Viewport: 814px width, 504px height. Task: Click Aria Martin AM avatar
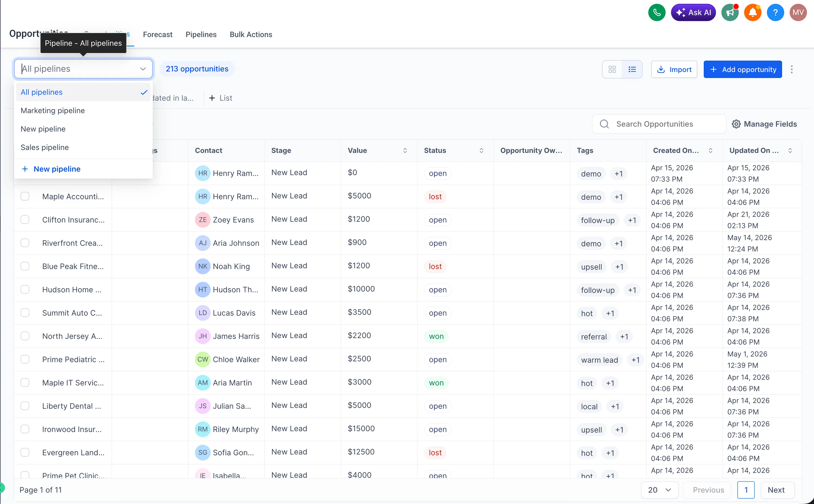point(202,383)
